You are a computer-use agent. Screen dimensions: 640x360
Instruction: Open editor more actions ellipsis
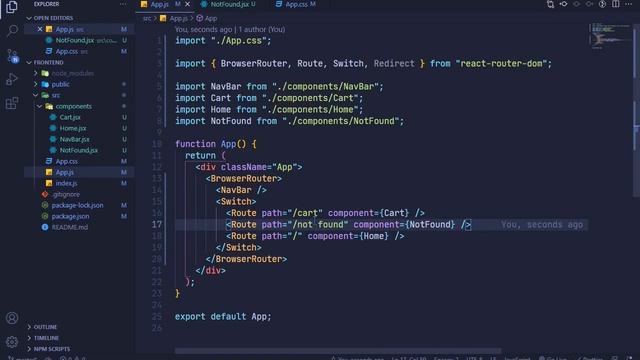(629, 4)
